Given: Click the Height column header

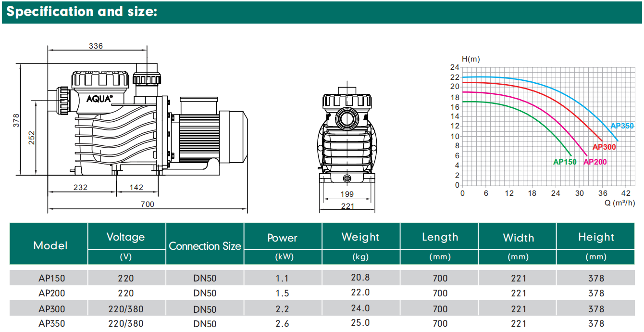Looking at the screenshot, I should [x=596, y=237].
